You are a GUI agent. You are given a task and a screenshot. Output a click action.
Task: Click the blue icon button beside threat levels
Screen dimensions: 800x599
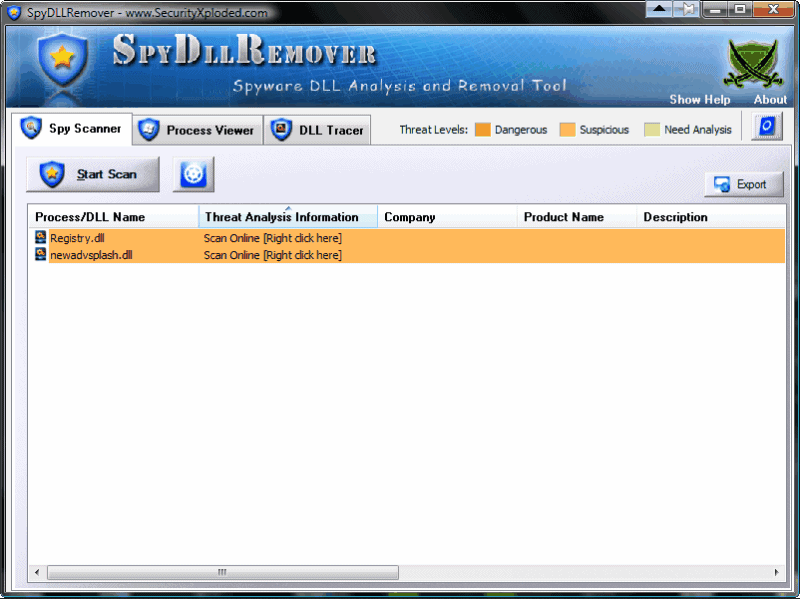click(x=767, y=127)
